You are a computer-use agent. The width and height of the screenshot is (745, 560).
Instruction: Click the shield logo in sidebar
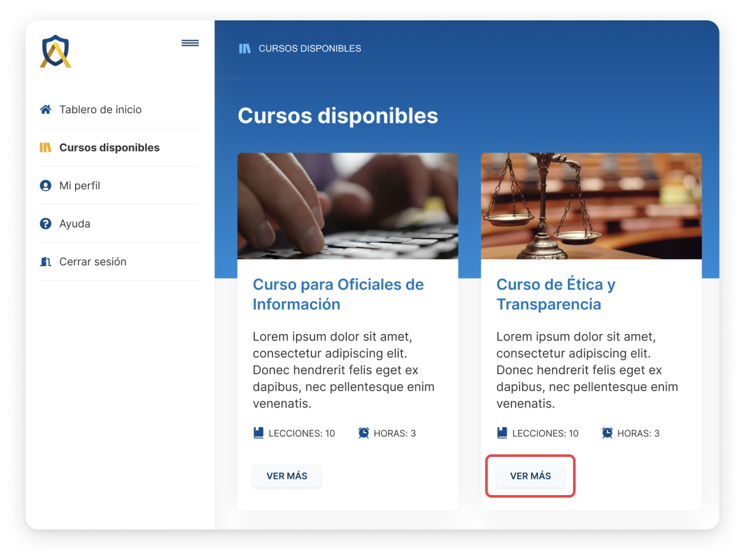pyautogui.click(x=55, y=52)
